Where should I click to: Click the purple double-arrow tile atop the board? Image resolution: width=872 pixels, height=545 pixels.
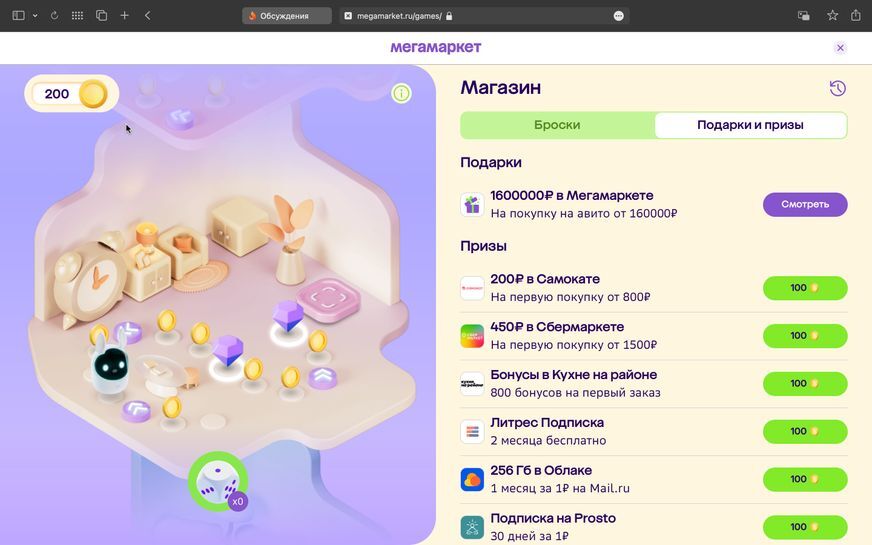(x=181, y=118)
